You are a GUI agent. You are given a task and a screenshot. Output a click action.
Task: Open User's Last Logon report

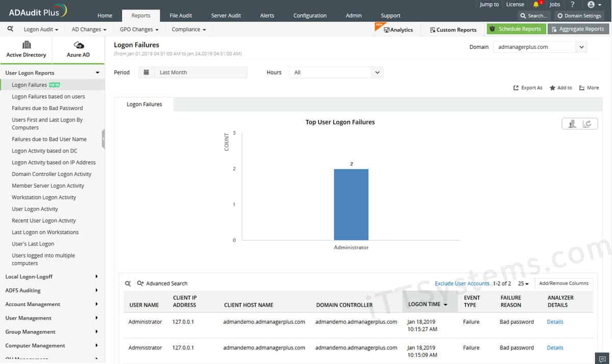click(33, 244)
